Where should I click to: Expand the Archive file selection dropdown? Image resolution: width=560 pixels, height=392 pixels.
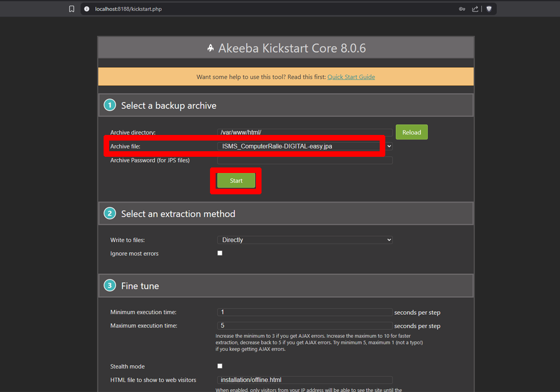tap(389, 146)
